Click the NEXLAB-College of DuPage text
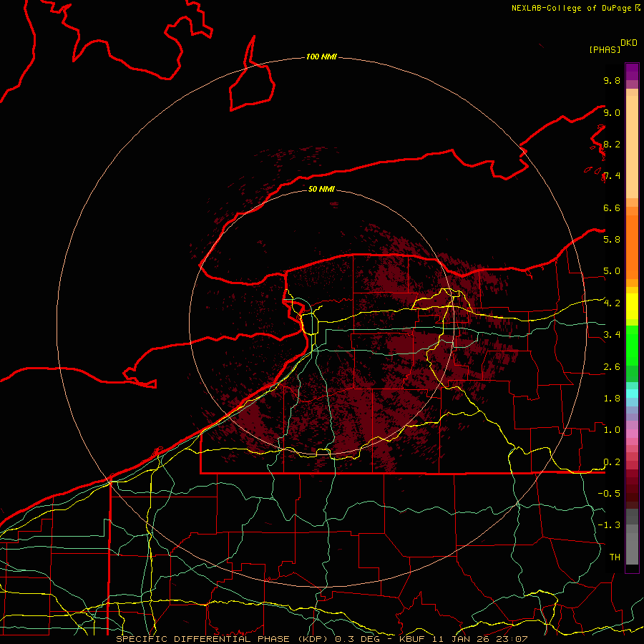 click(572, 8)
